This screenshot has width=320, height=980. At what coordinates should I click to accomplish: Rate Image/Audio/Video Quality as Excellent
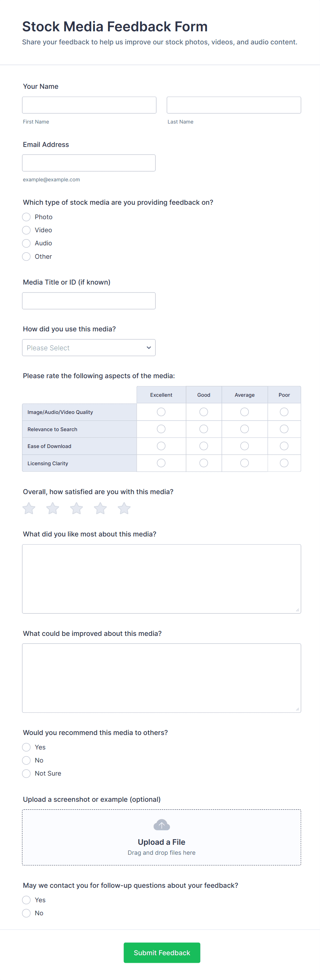point(161,412)
